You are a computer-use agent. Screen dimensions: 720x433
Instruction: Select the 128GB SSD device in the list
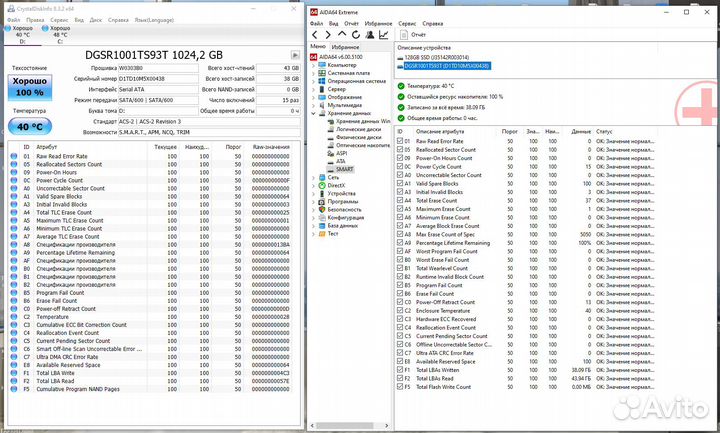(x=440, y=59)
